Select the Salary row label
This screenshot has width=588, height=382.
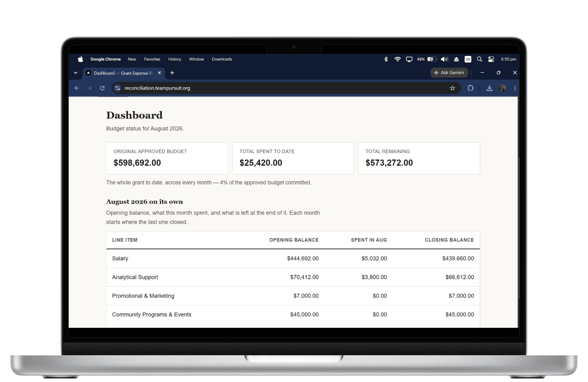(x=120, y=258)
